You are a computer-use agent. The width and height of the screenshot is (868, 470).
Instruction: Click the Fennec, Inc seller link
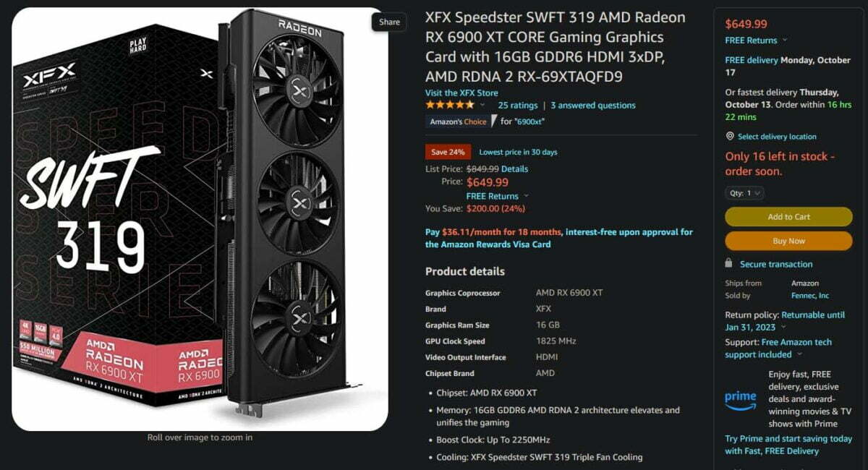[x=810, y=296]
